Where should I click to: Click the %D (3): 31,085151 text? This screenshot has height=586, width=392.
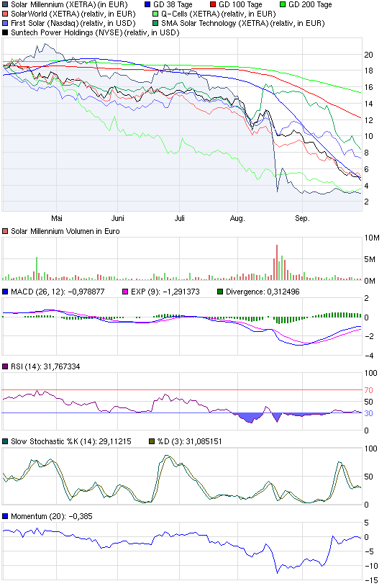click(190, 441)
